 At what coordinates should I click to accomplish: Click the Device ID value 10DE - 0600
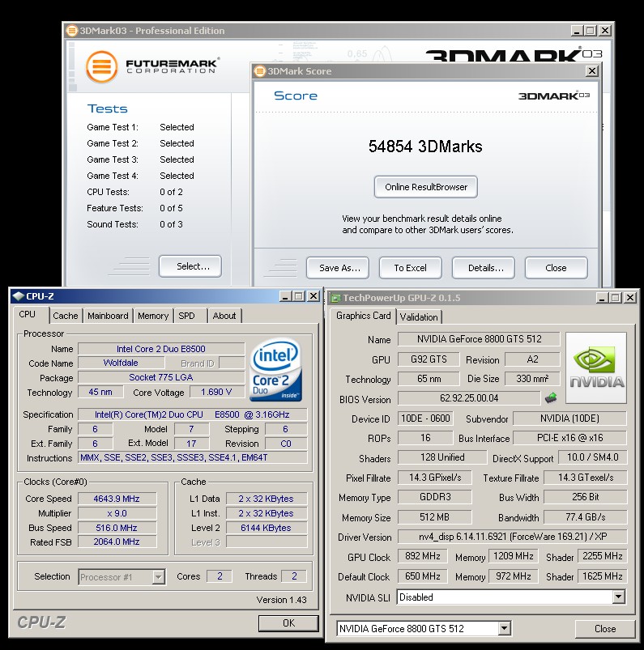[425, 418]
